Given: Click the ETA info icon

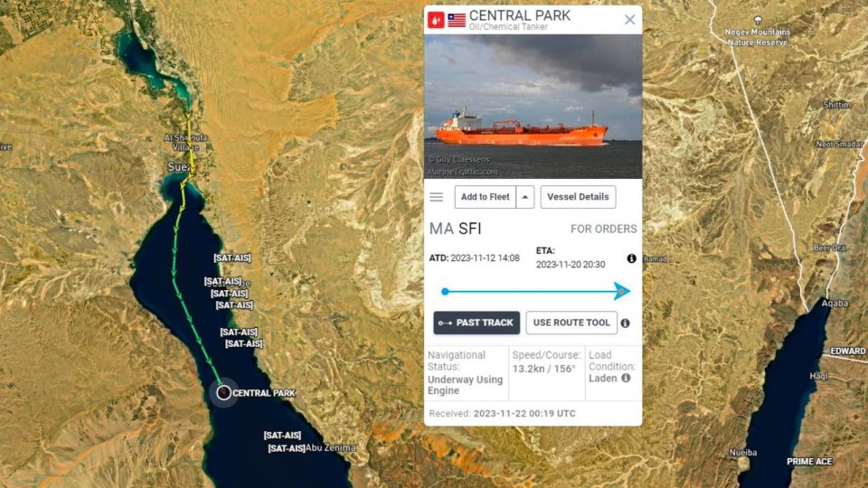Looking at the screenshot, I should point(631,258).
